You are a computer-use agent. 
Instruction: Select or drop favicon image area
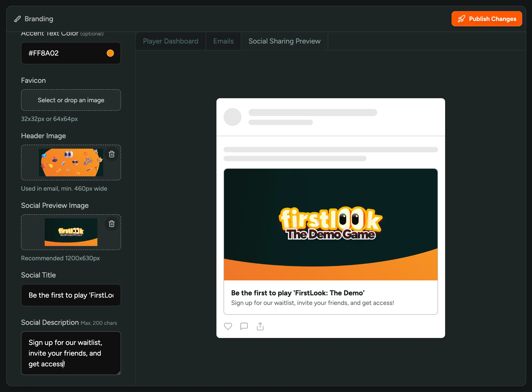point(71,100)
